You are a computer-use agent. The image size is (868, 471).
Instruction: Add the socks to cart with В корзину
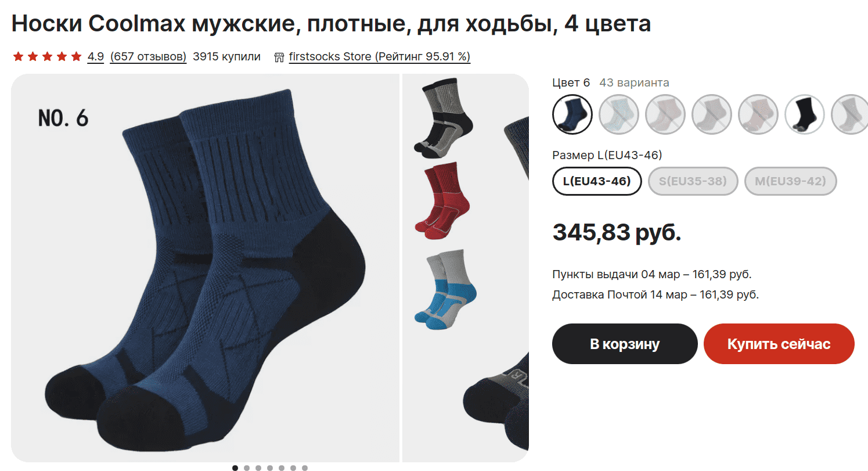pos(625,344)
